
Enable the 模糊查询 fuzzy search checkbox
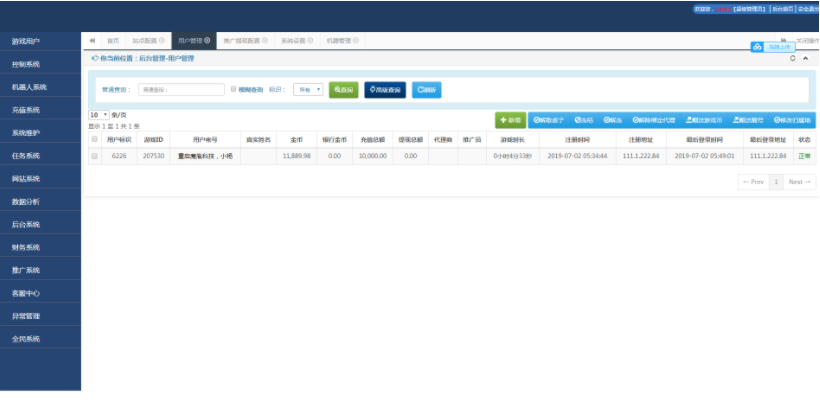pyautogui.click(x=234, y=89)
